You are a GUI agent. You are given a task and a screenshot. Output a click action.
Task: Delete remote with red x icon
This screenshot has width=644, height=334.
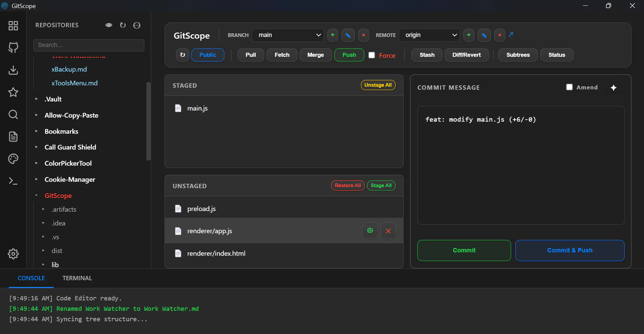500,35
